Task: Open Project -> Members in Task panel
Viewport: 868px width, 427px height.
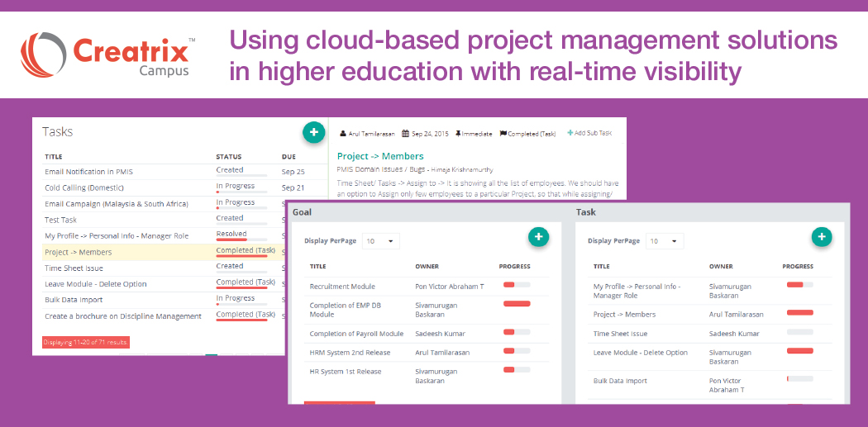Action: [624, 314]
